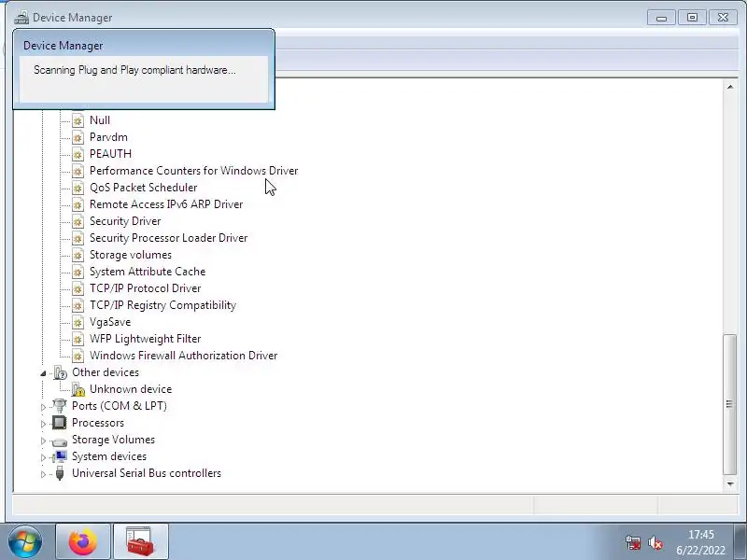747x560 pixels.
Task: Select the QoS Packet Scheduler entry
Action: click(x=144, y=188)
